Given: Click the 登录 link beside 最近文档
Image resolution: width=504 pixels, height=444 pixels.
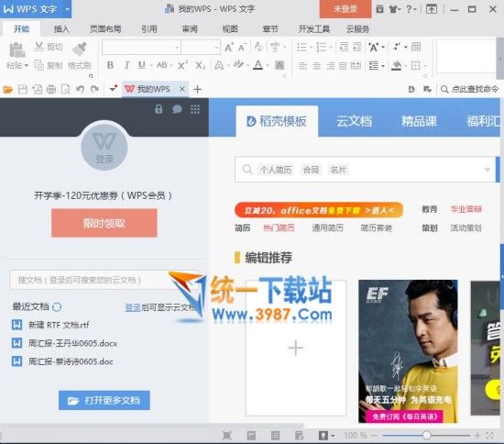Looking at the screenshot, I should (x=133, y=307).
